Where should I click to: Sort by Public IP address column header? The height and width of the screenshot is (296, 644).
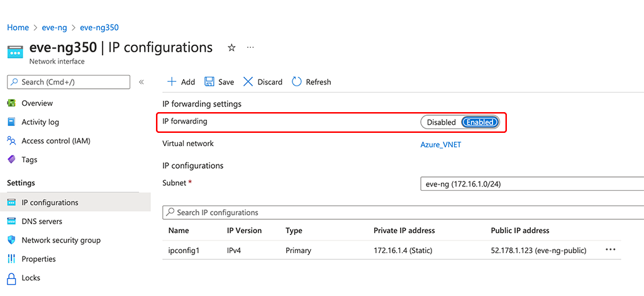(x=520, y=231)
